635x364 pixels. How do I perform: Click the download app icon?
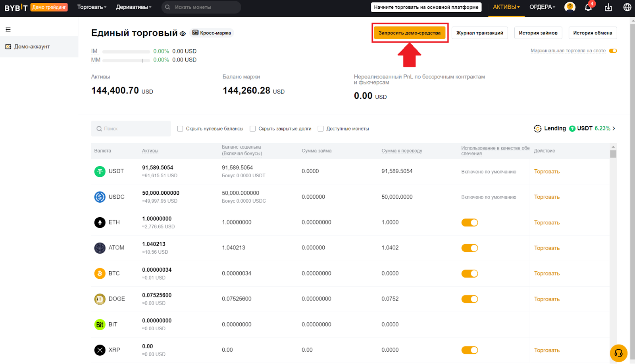(x=608, y=8)
